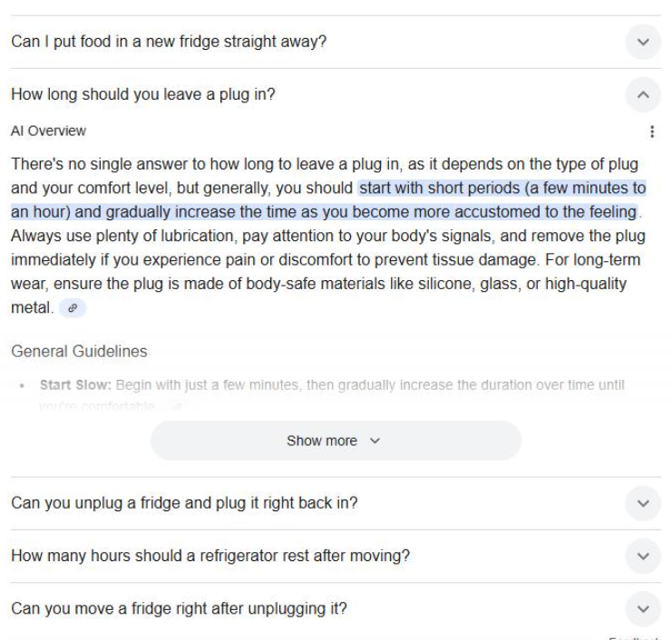Viewport: 672px width, 640px height.
Task: Select "How many hours should a refrigerator rest after moving?"
Action: [210, 556]
